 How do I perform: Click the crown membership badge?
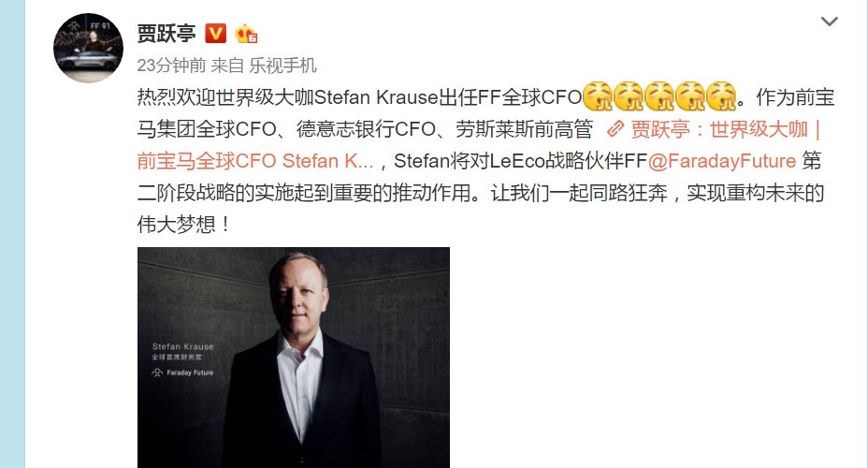click(246, 34)
